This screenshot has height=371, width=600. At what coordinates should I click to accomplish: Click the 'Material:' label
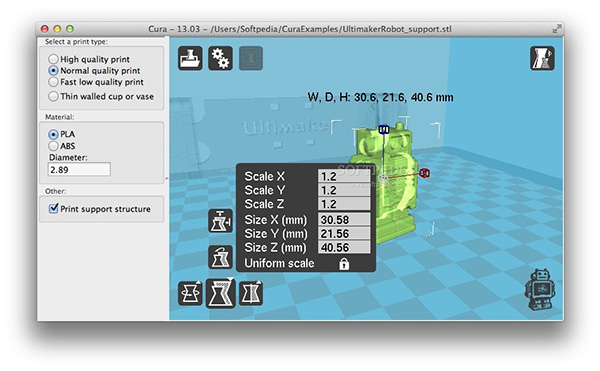pyautogui.click(x=60, y=117)
